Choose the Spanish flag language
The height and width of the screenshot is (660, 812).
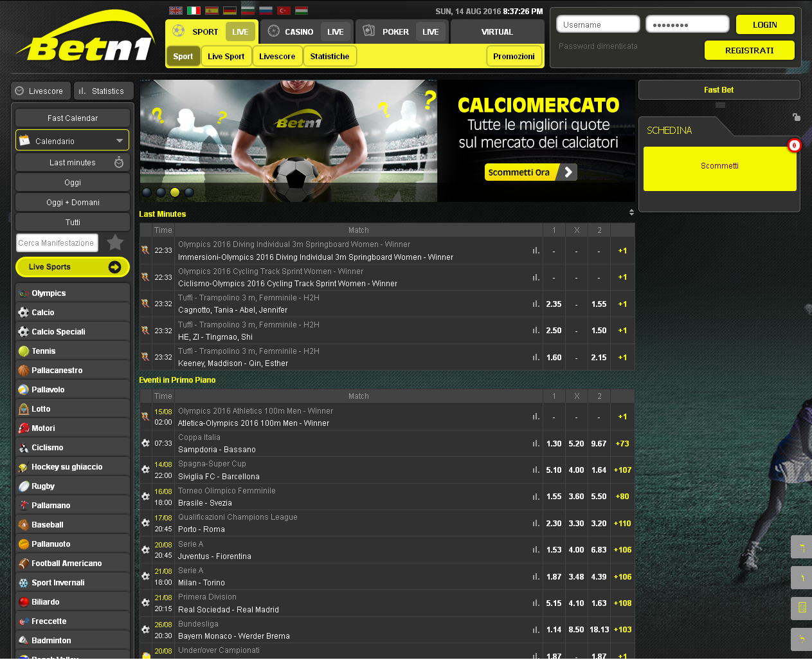click(x=212, y=10)
